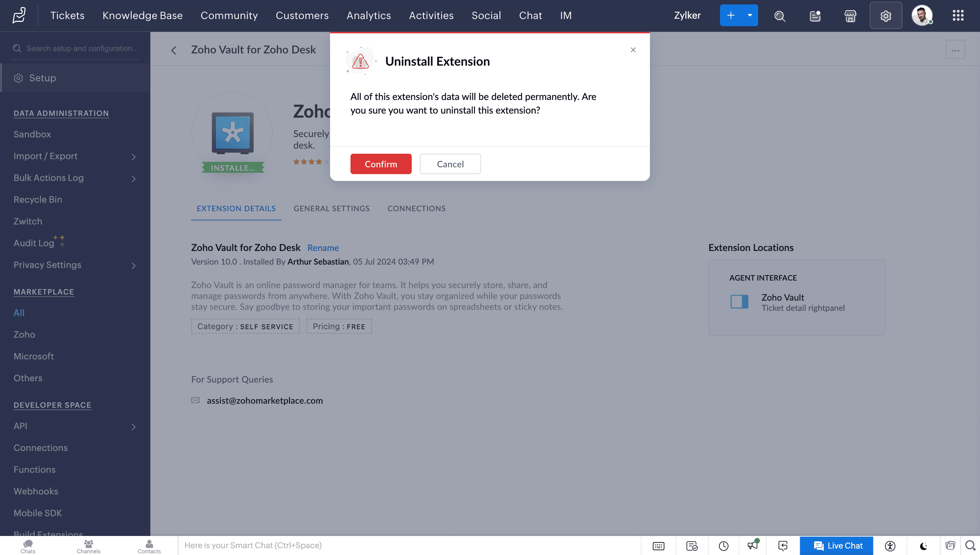The height and width of the screenshot is (555, 980).
Task: Expand the API chevron in Developer Space
Action: coord(133,426)
